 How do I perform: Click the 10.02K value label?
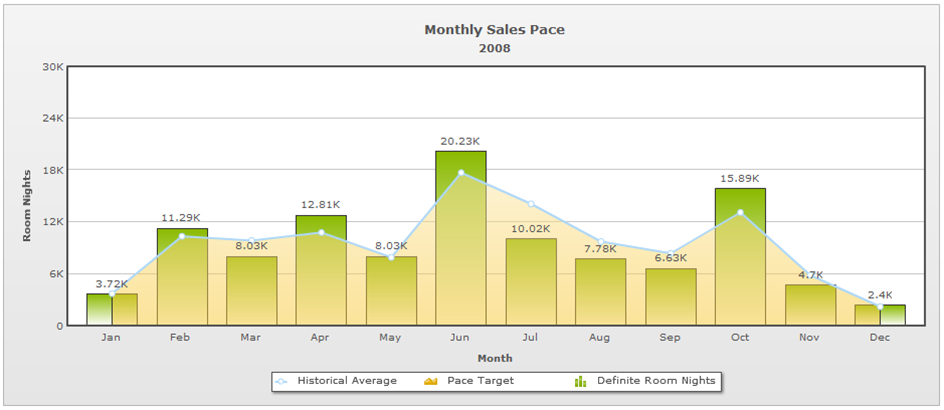click(x=530, y=229)
